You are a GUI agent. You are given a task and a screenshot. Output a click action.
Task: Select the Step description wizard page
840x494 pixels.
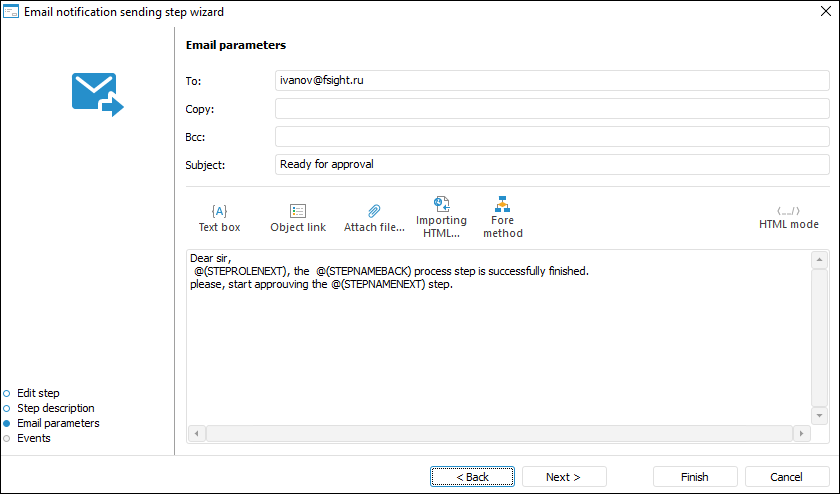pos(55,408)
